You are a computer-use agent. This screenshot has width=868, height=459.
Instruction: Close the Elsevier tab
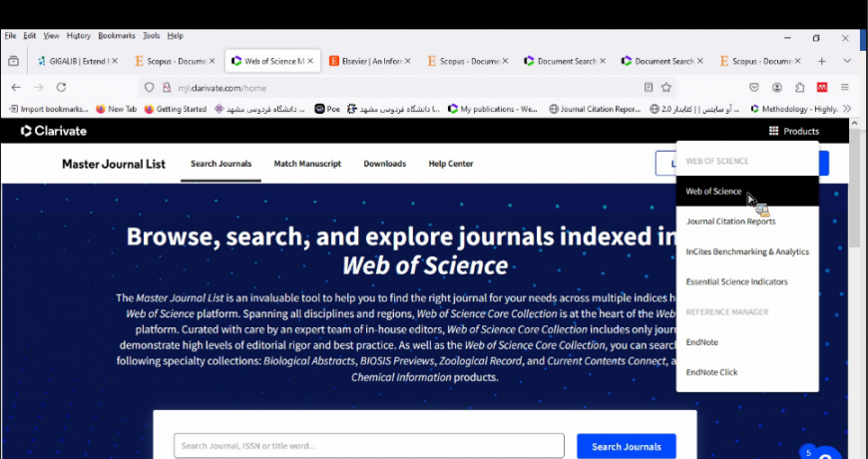point(407,61)
